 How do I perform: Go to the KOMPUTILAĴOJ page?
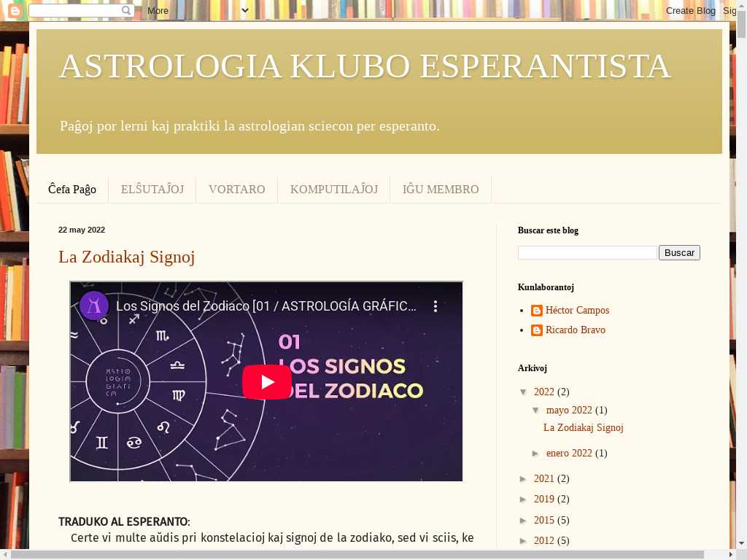coord(334,190)
